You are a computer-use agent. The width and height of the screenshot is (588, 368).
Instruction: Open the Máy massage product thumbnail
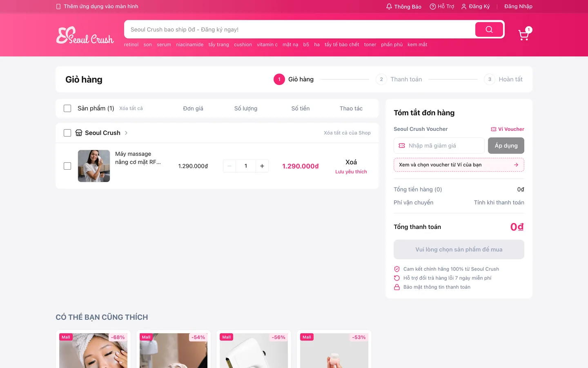(x=94, y=166)
